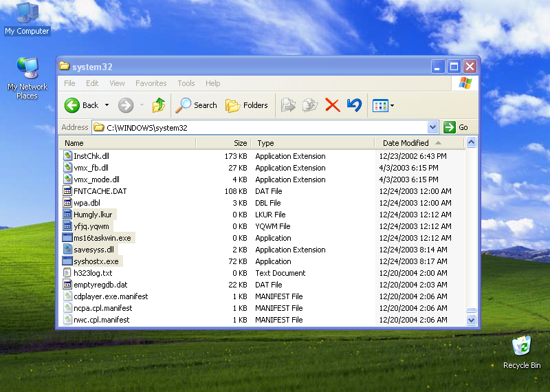Select the InstChk.dll file icon
The width and height of the screenshot is (550, 392).
coord(67,155)
